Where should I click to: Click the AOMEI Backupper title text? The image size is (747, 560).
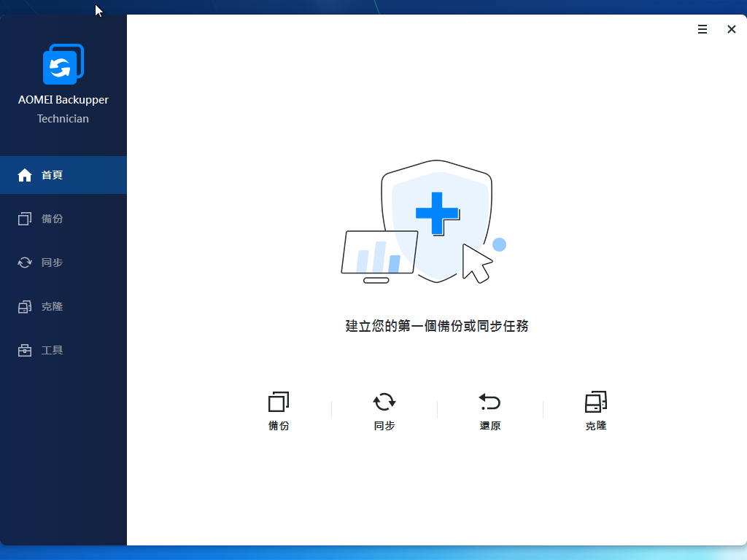pyautogui.click(x=63, y=100)
